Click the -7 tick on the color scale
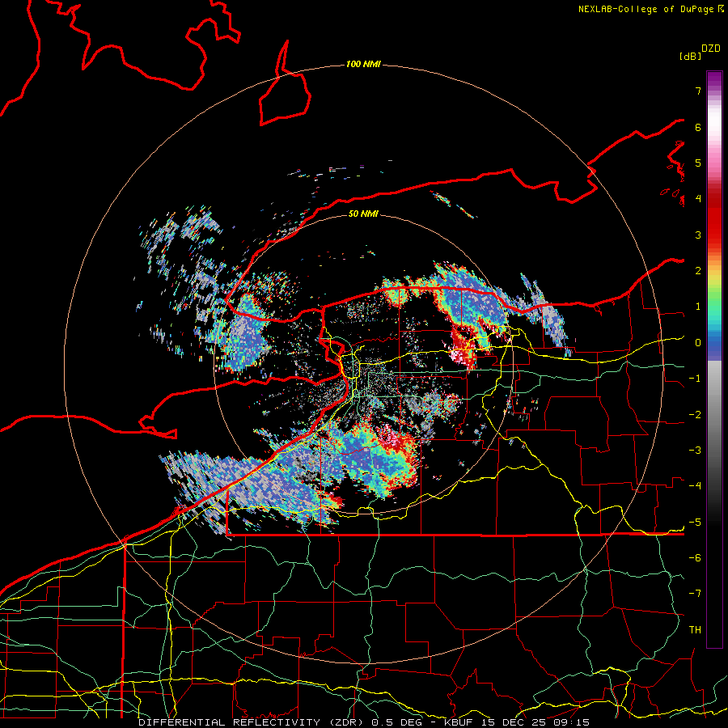This screenshot has height=728, width=728. coord(695,594)
